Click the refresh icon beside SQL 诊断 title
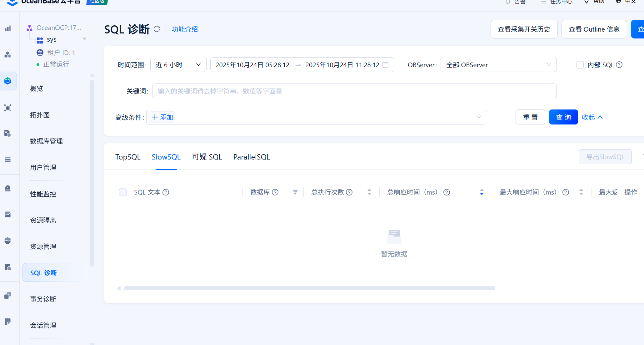 [157, 29]
